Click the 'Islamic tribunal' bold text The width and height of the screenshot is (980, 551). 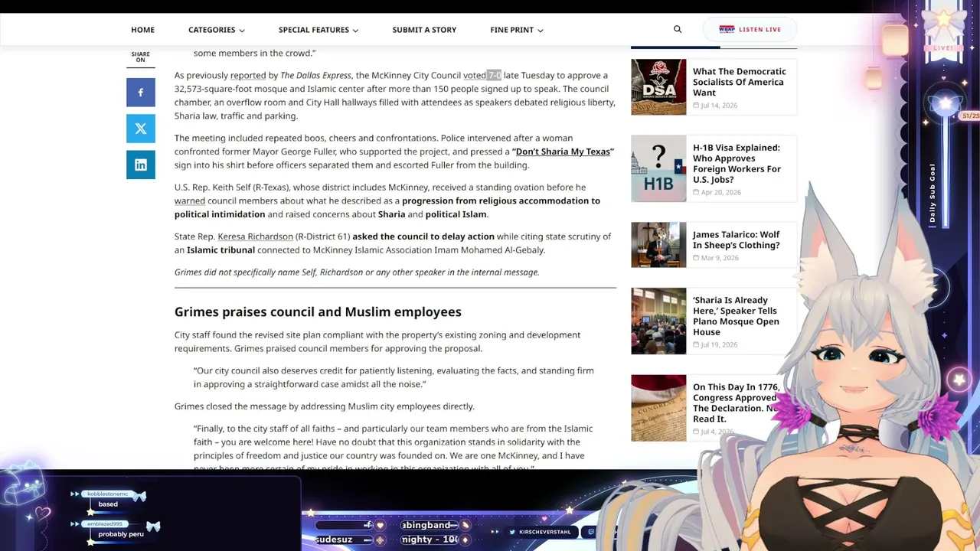[220, 250]
